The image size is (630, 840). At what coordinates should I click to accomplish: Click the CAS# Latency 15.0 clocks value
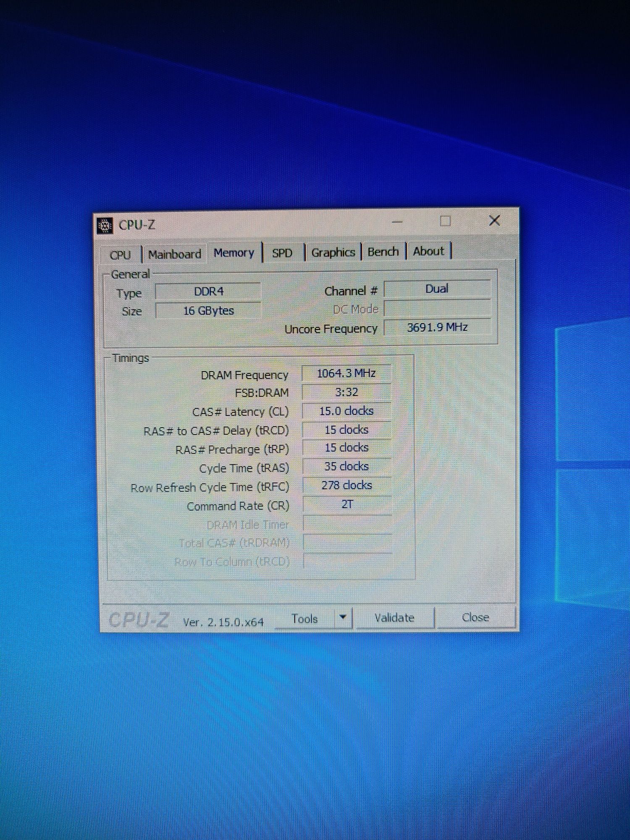pos(346,411)
